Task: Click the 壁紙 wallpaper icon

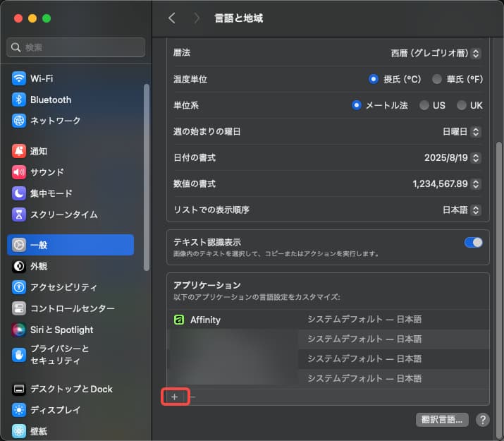Action: [19, 431]
